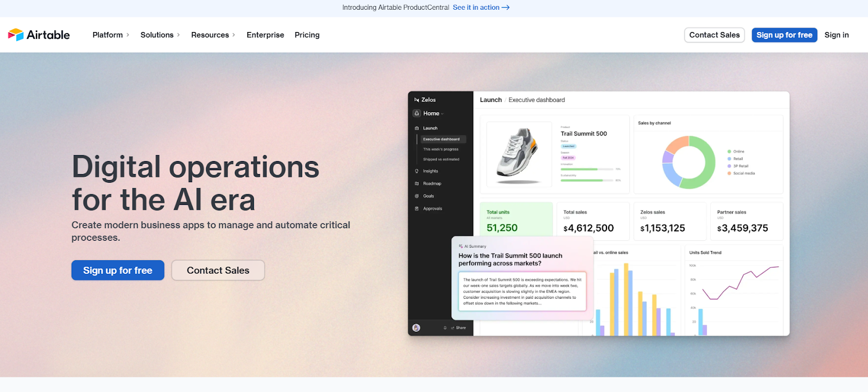This screenshot has width=868, height=392.
Task: Expand the Resources navigation menu
Action: click(x=213, y=35)
